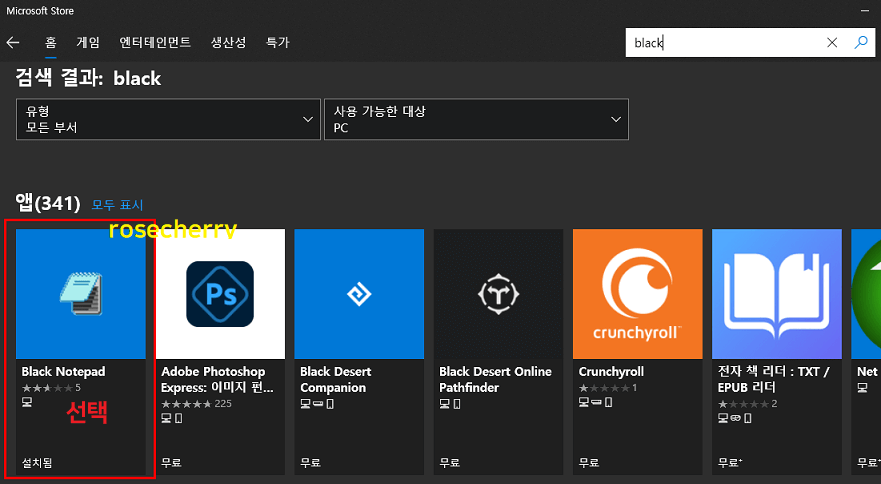Open the 특가 tab

click(278, 43)
